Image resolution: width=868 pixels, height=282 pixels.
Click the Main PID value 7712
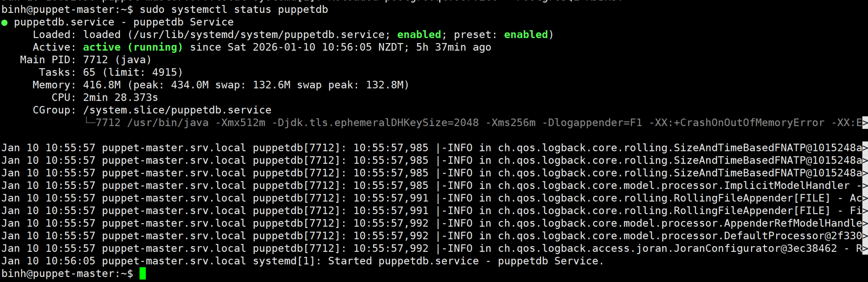(95, 60)
